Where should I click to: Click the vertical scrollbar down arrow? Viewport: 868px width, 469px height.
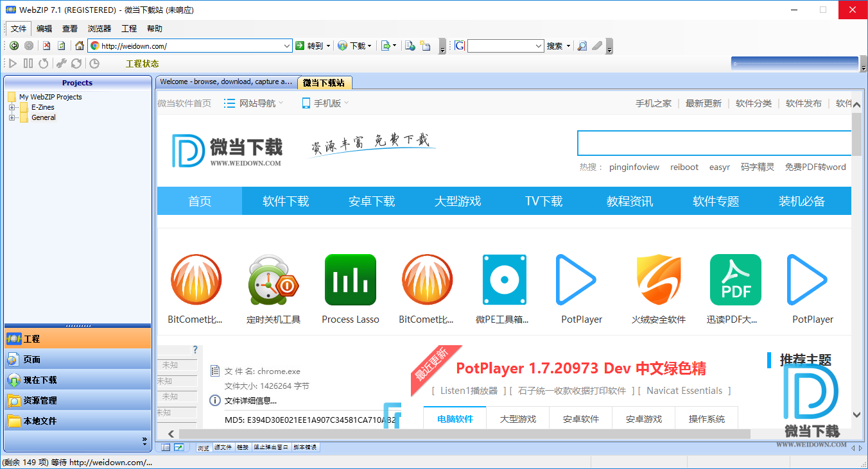coord(856,415)
